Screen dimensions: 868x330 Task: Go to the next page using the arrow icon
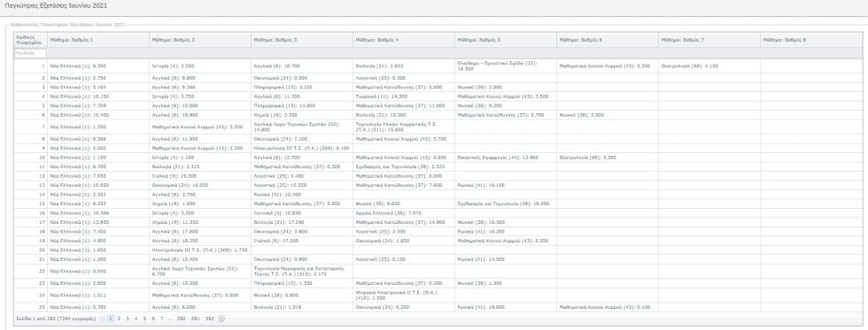point(221,318)
